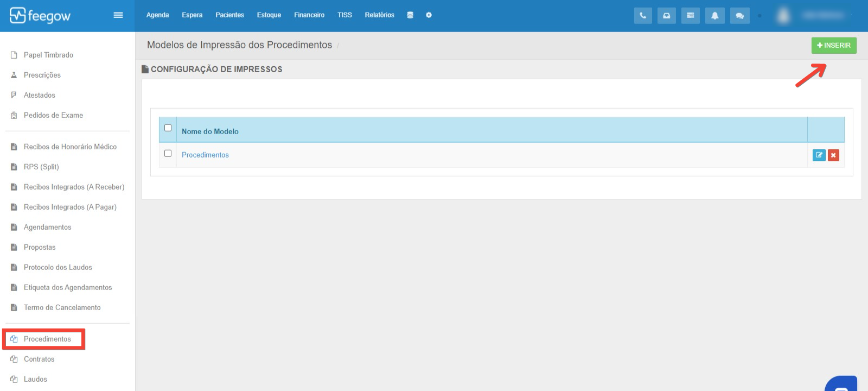Open the inbox tray icon button

tap(667, 16)
